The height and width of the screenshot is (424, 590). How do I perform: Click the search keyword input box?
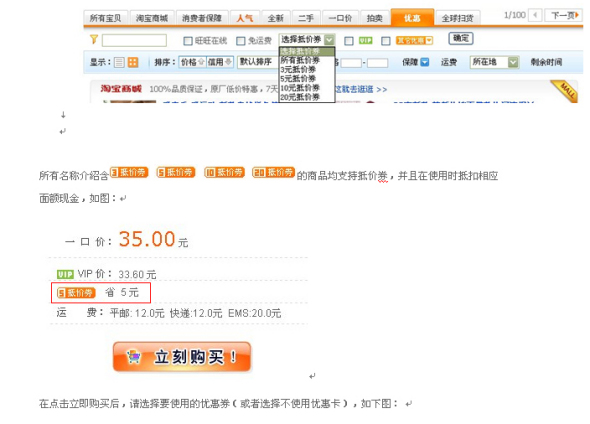click(x=134, y=40)
